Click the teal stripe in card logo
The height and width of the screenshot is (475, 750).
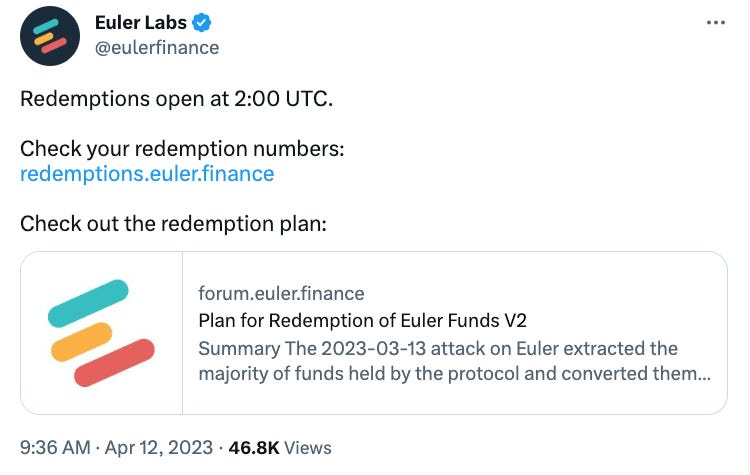[x=88, y=303]
